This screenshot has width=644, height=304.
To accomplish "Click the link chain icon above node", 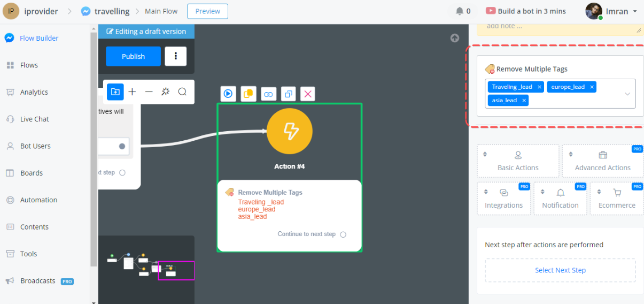I will click(x=268, y=94).
